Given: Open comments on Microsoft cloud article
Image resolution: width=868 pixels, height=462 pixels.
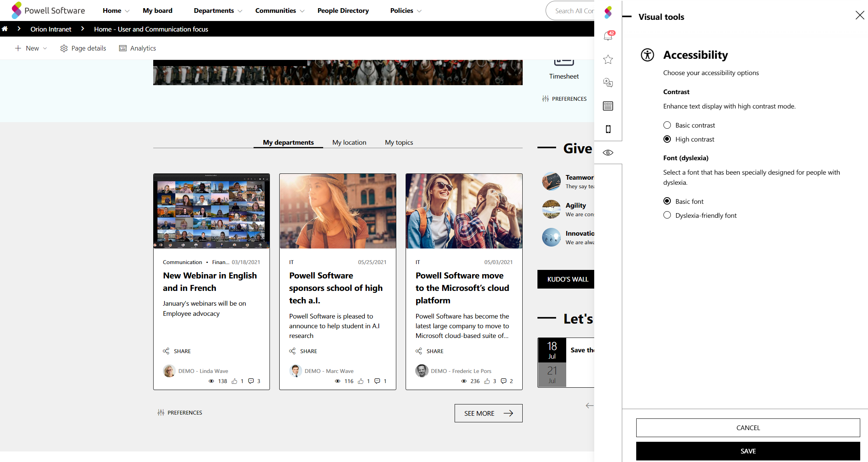Looking at the screenshot, I should (504, 381).
